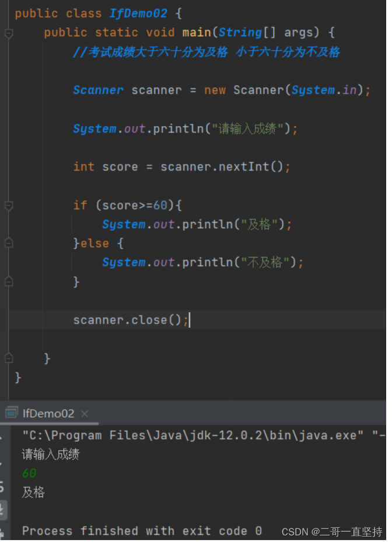The image size is (392, 543).
Task: Click the else keyword
Action: coord(95,243)
